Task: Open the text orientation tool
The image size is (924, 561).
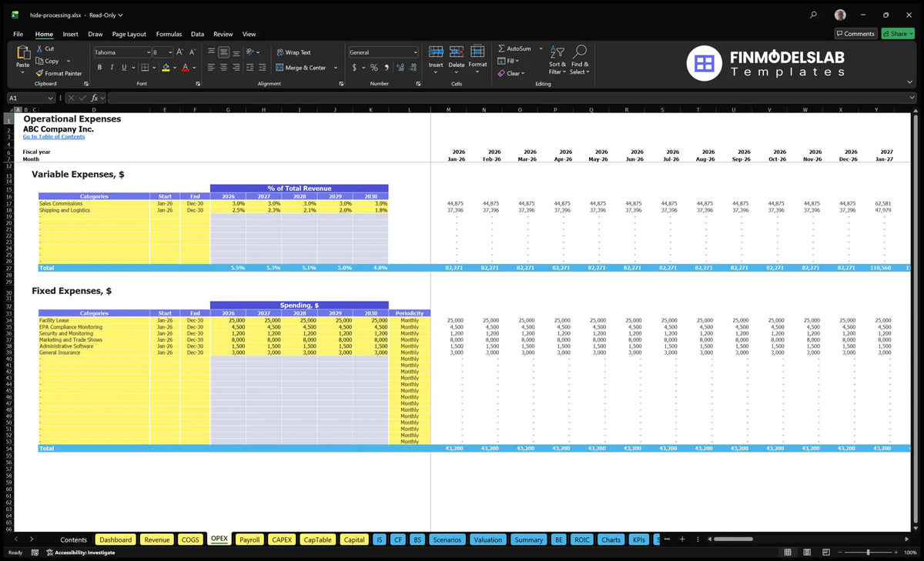Action: point(251,52)
